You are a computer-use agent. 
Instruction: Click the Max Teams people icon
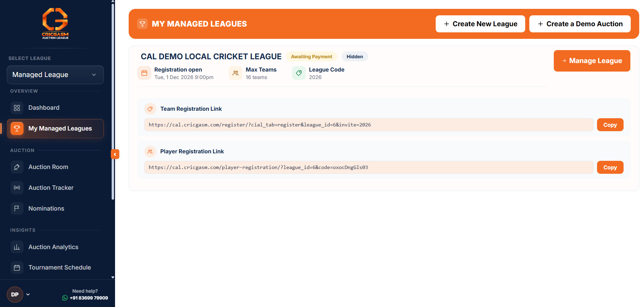coord(236,73)
